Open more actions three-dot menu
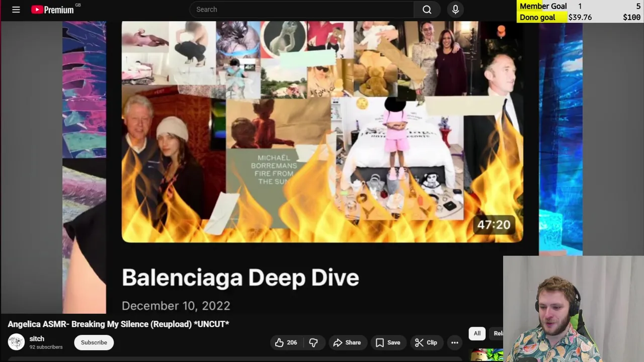The height and width of the screenshot is (362, 644). click(454, 342)
